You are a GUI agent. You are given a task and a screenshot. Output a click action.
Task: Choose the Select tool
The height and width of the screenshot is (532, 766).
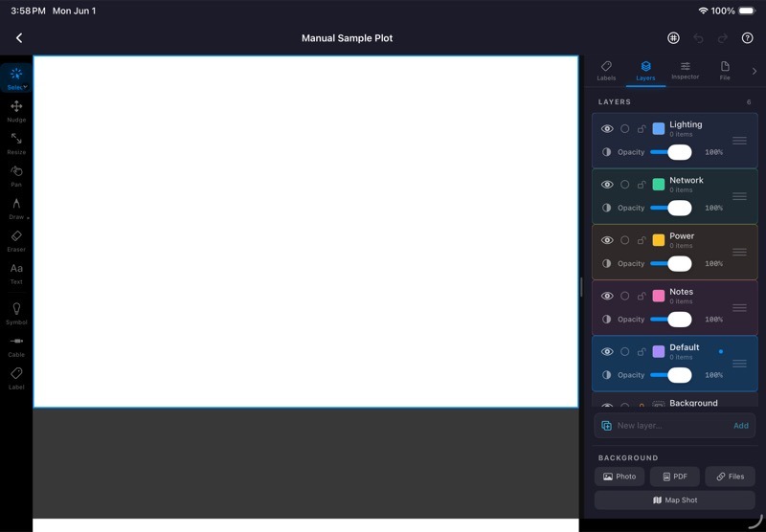click(16, 78)
